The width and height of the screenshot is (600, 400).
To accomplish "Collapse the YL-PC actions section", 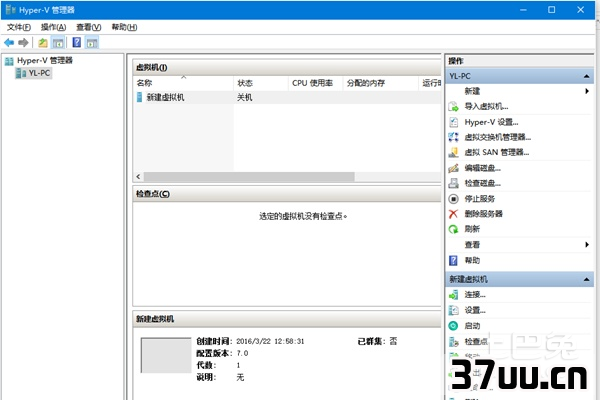I will (x=586, y=76).
